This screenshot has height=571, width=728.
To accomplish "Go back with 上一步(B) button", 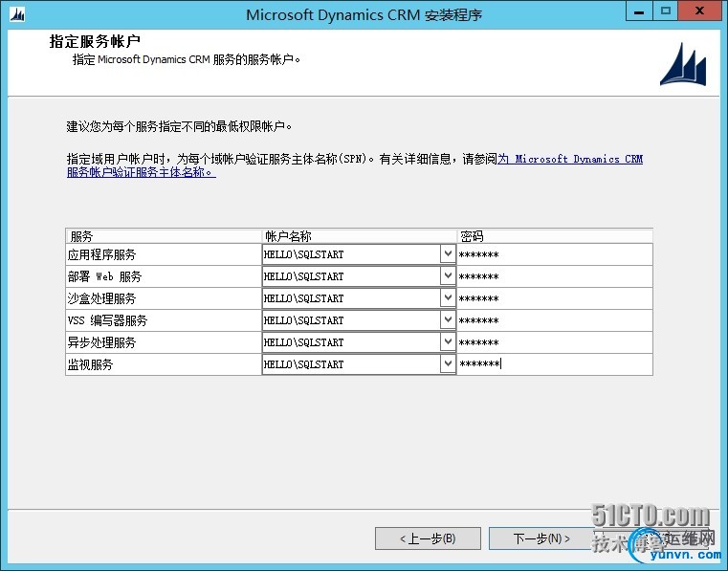I will [428, 538].
